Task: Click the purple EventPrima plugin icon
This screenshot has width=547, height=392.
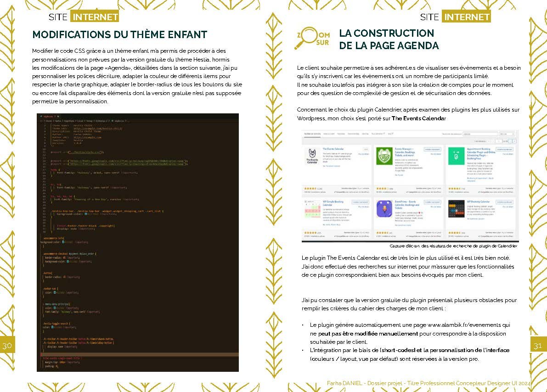Action: (x=384, y=209)
